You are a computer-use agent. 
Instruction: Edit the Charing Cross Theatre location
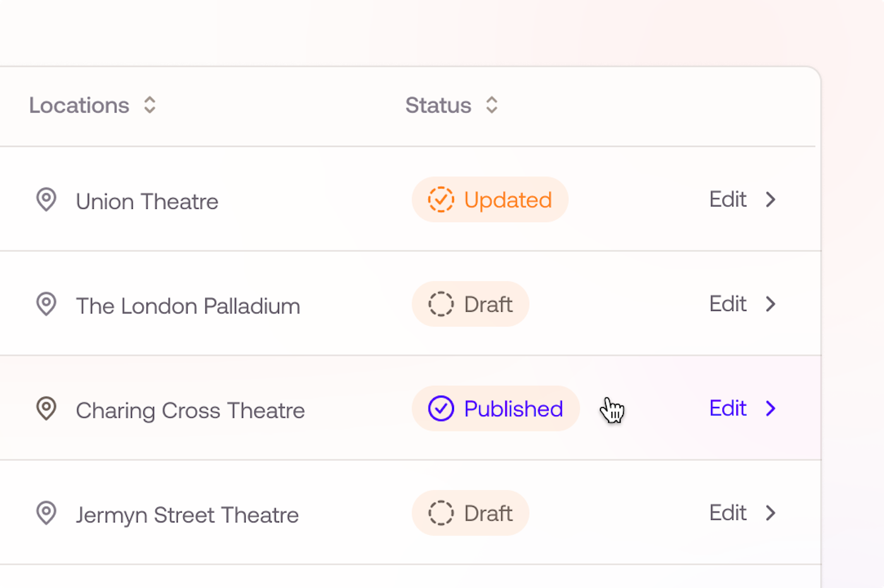coord(728,409)
